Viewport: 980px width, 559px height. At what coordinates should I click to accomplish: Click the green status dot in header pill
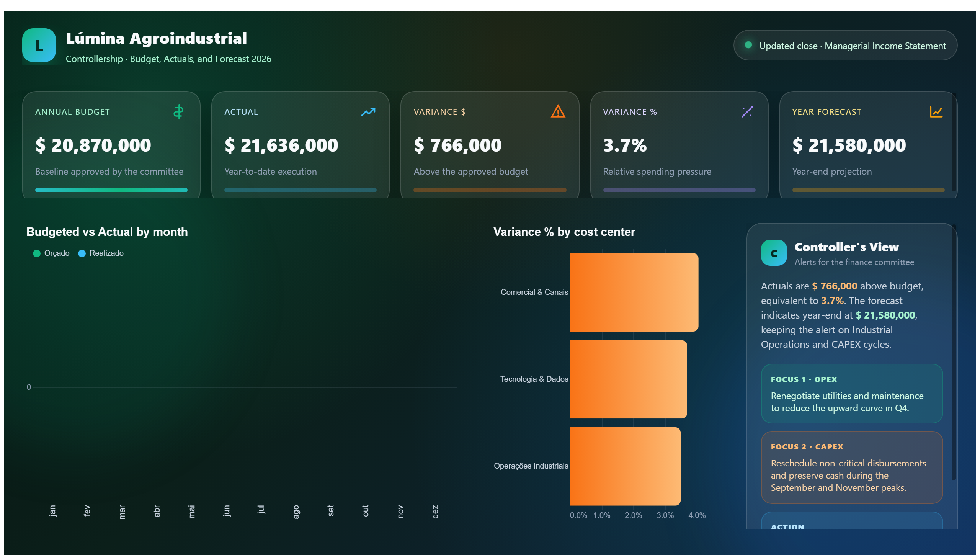pos(748,45)
